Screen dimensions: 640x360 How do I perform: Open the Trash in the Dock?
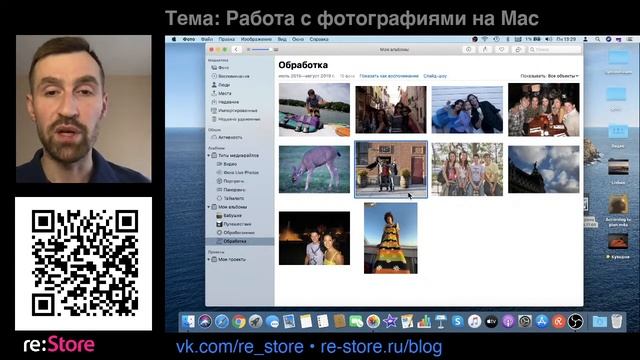[617, 322]
